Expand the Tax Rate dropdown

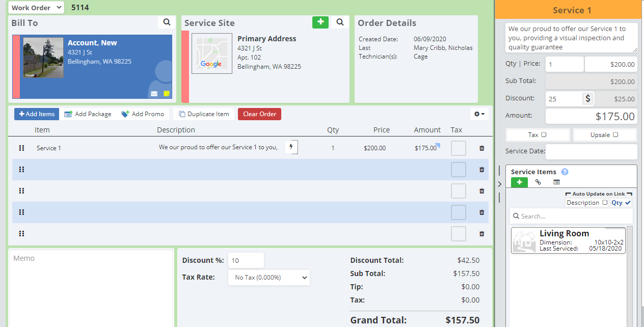pos(269,278)
